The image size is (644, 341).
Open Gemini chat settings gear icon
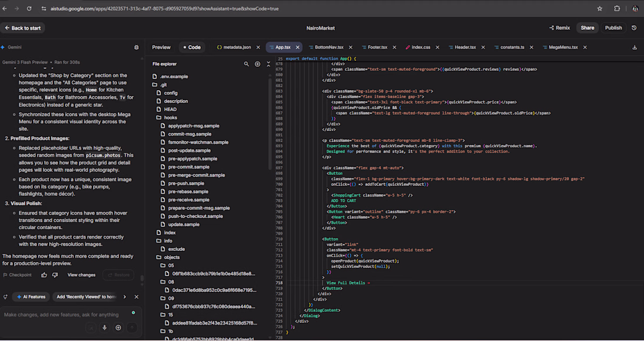click(136, 47)
